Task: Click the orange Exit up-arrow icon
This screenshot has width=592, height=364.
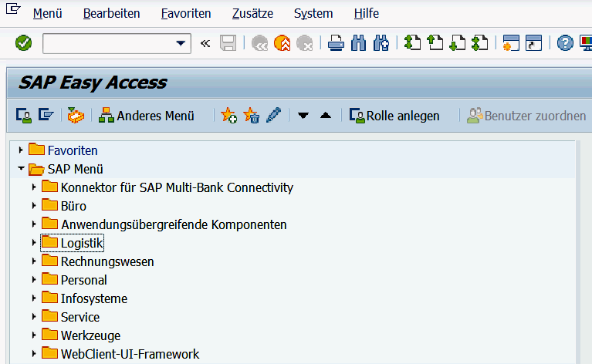Action: [x=282, y=43]
